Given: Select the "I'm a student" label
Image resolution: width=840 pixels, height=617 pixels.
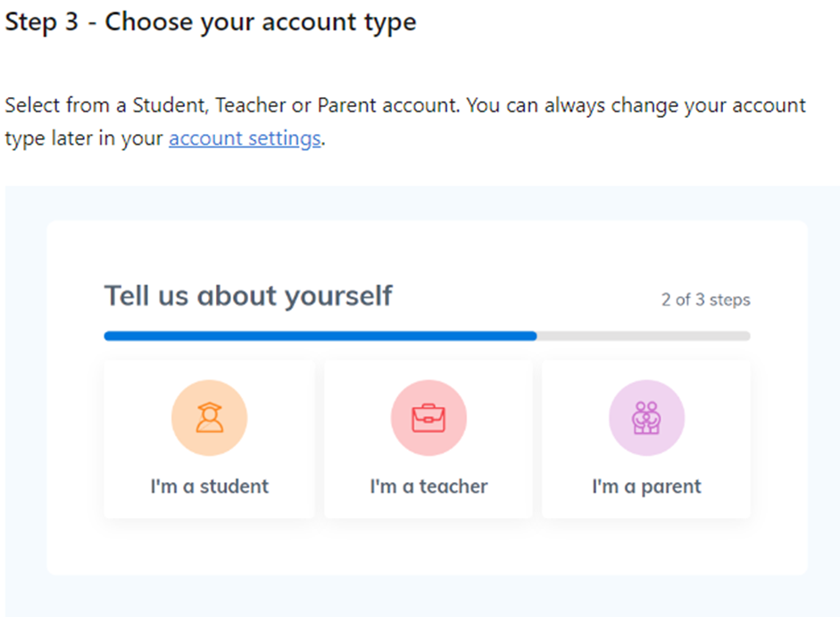Looking at the screenshot, I should 209,487.
